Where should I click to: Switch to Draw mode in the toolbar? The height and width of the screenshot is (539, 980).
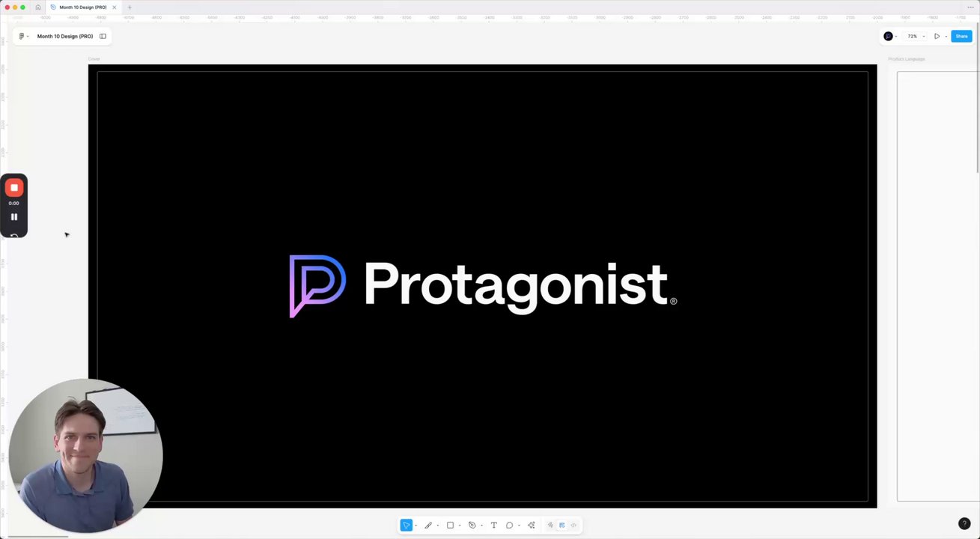tap(550, 526)
